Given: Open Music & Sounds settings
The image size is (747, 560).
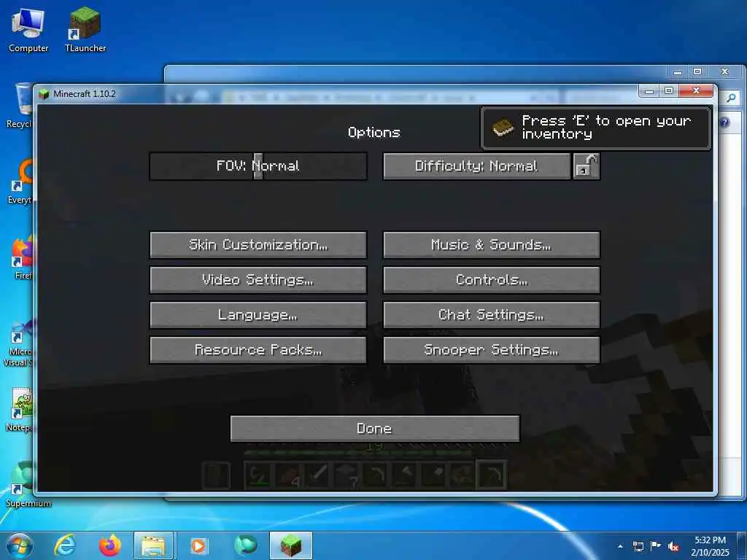Looking at the screenshot, I should (491, 245).
